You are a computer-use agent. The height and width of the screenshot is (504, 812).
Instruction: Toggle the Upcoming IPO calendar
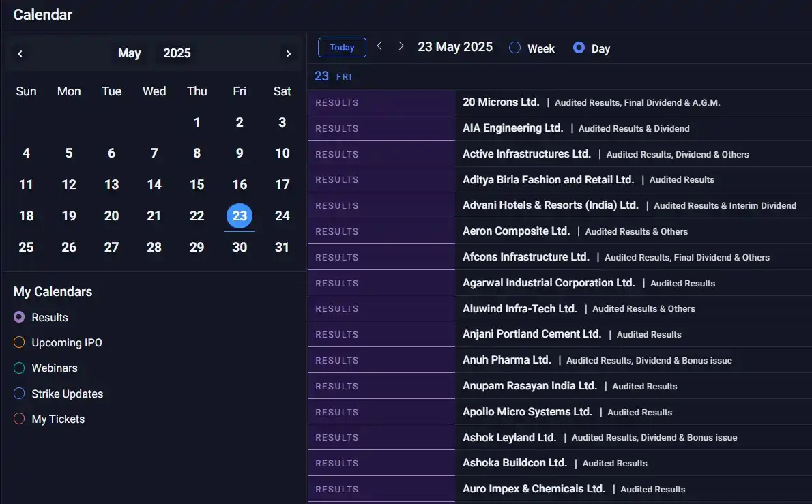pyautogui.click(x=19, y=342)
